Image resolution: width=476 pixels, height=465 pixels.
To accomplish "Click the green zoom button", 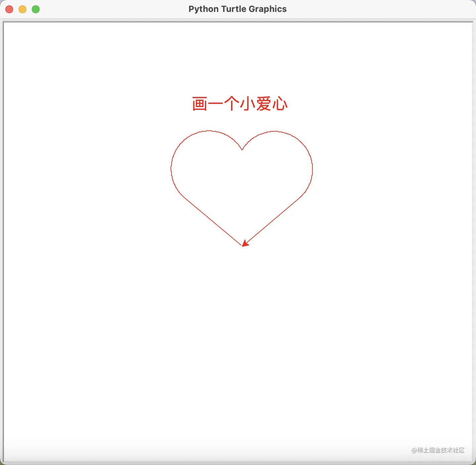I will tap(35, 9).
